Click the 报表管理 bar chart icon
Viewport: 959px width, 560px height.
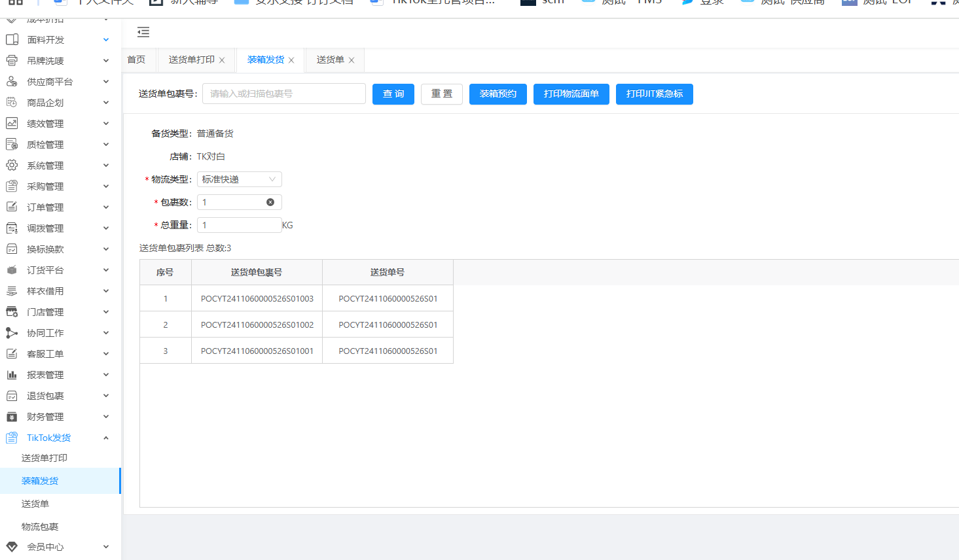click(x=12, y=375)
